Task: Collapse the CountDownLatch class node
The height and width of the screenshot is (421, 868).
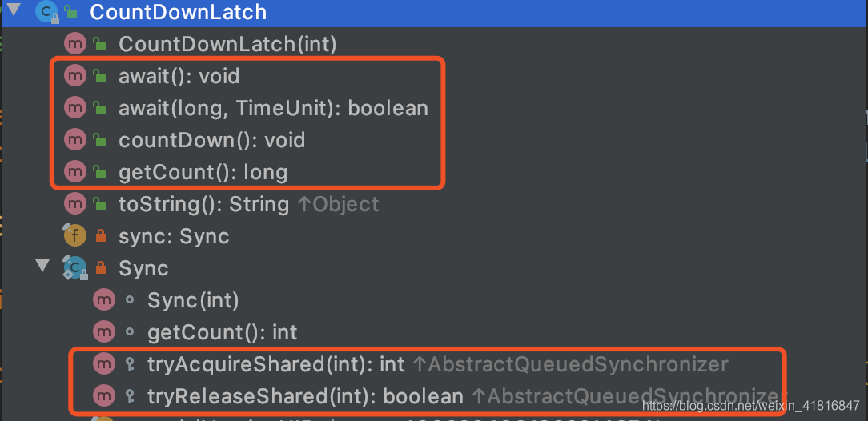Action: (x=15, y=10)
